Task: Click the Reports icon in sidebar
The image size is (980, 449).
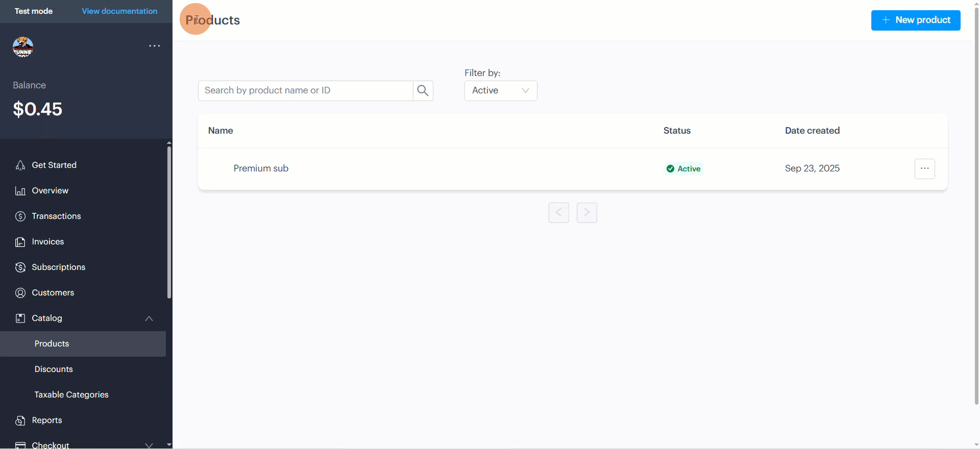Action: (x=20, y=420)
